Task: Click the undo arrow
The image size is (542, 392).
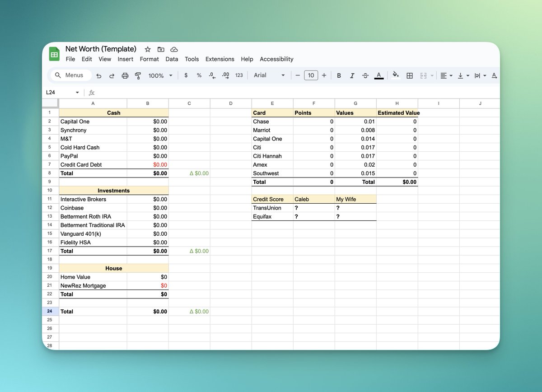Action: 99,76
